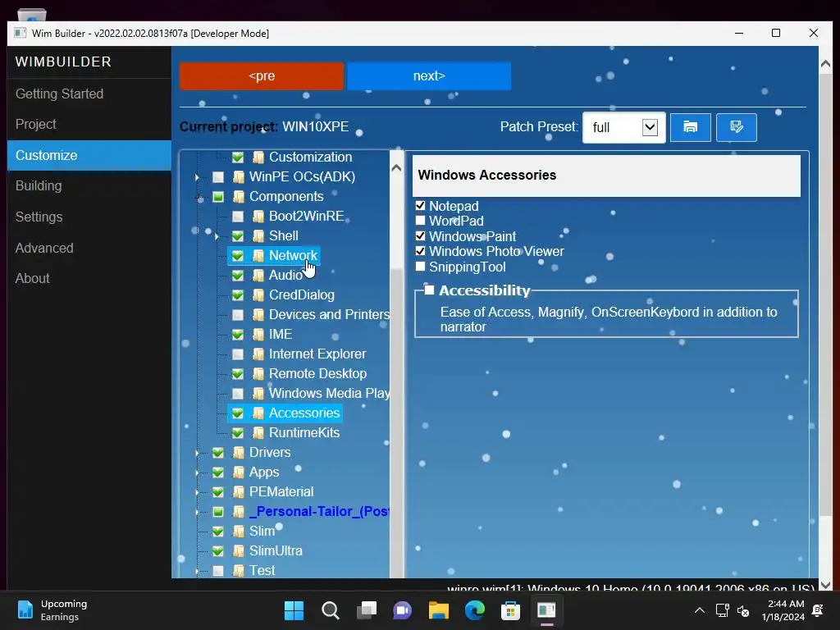Uncheck the Notepad checkbox
The image size is (840, 630).
421,206
